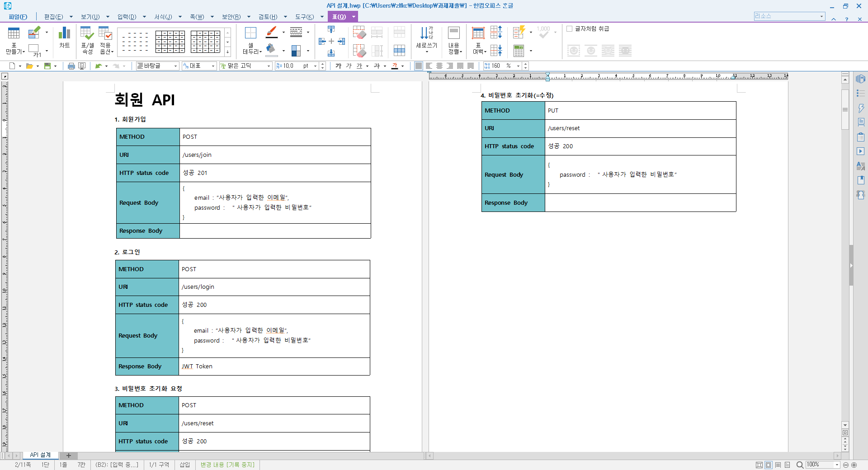Open the 셀 테두리 cell border button
The image size is (868, 470).
(x=251, y=40)
